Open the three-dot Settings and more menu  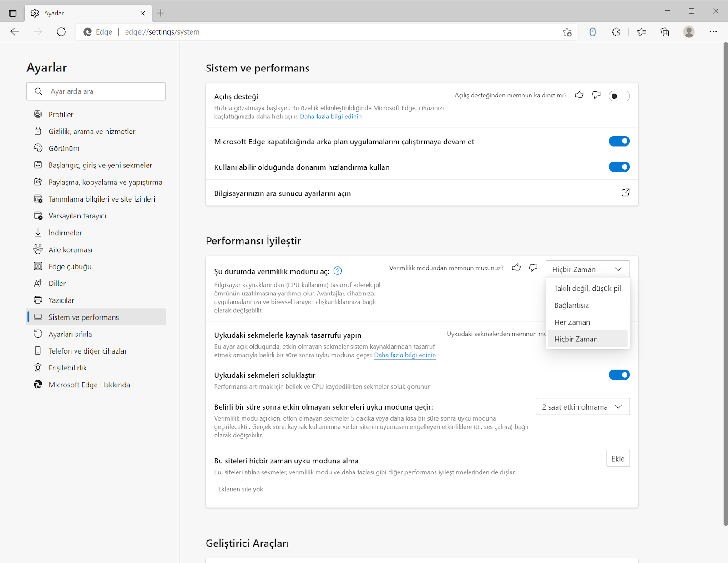point(713,32)
